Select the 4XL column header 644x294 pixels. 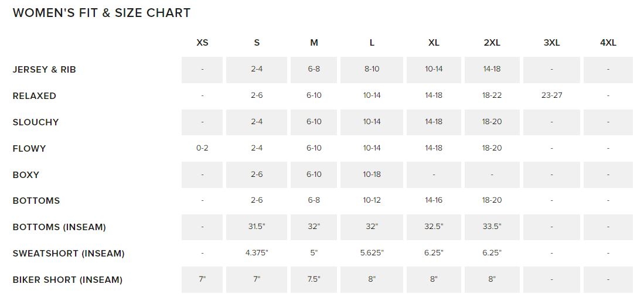(x=608, y=43)
